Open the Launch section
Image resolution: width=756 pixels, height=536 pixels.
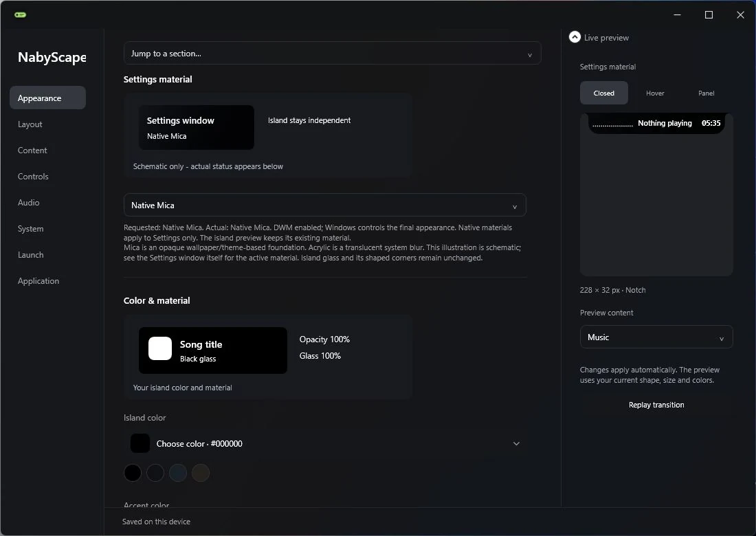tap(47, 254)
